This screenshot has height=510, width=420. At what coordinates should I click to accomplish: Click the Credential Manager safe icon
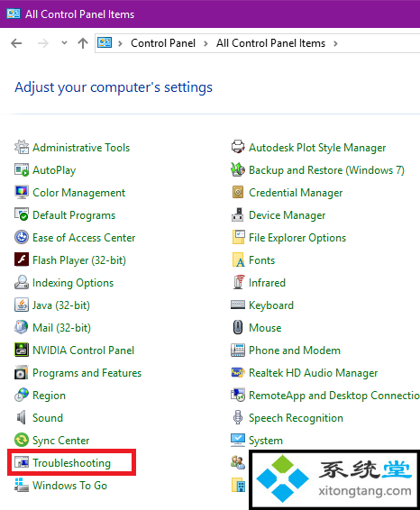point(238,192)
